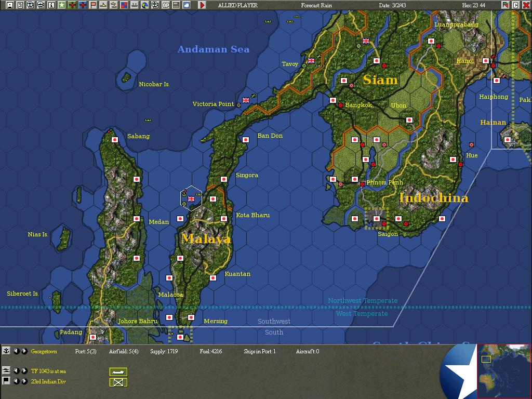Click the 'Date: 3/2/43' header text
This screenshot has width=532, height=399.
[x=392, y=5]
